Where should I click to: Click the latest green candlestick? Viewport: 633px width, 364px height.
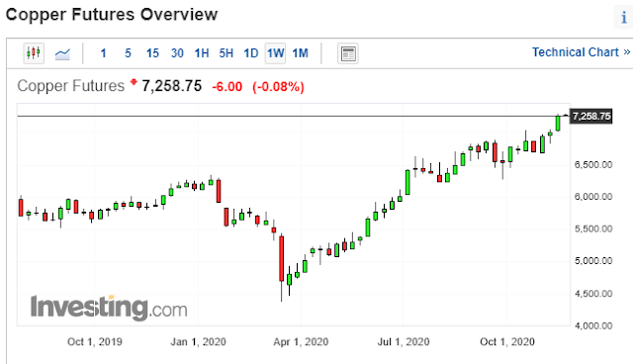click(x=558, y=123)
